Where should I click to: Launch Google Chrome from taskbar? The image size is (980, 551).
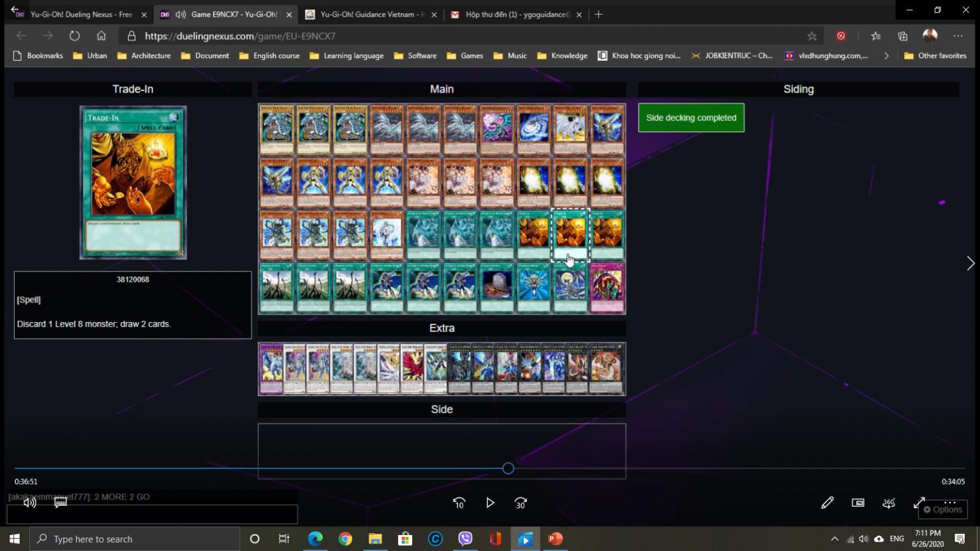click(x=345, y=539)
